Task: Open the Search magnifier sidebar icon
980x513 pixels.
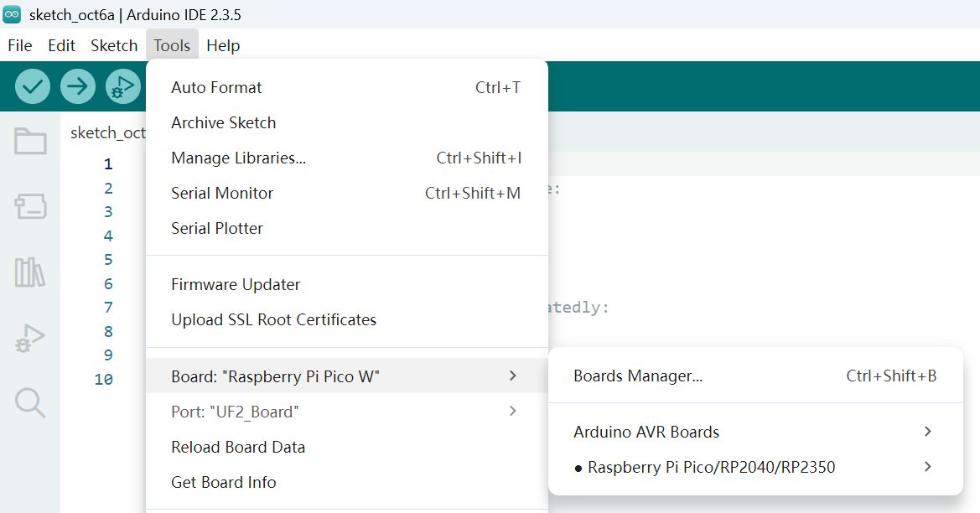Action: (x=30, y=403)
